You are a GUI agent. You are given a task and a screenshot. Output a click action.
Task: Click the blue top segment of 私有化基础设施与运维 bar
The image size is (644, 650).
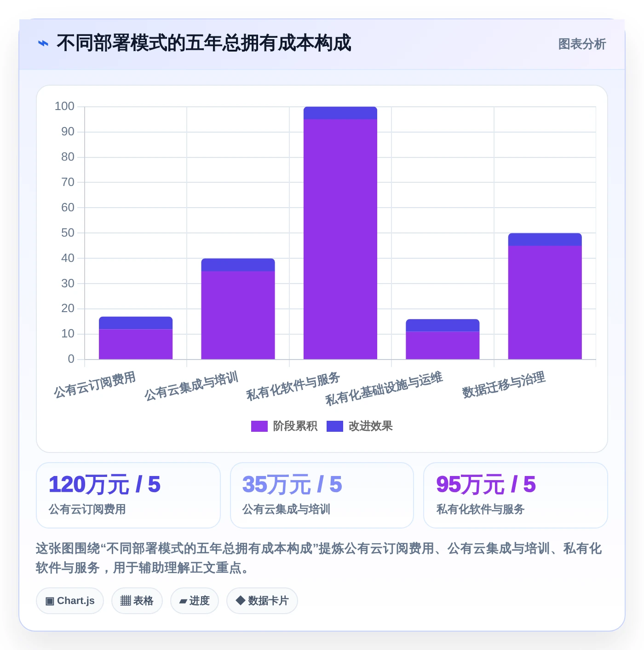443,325
